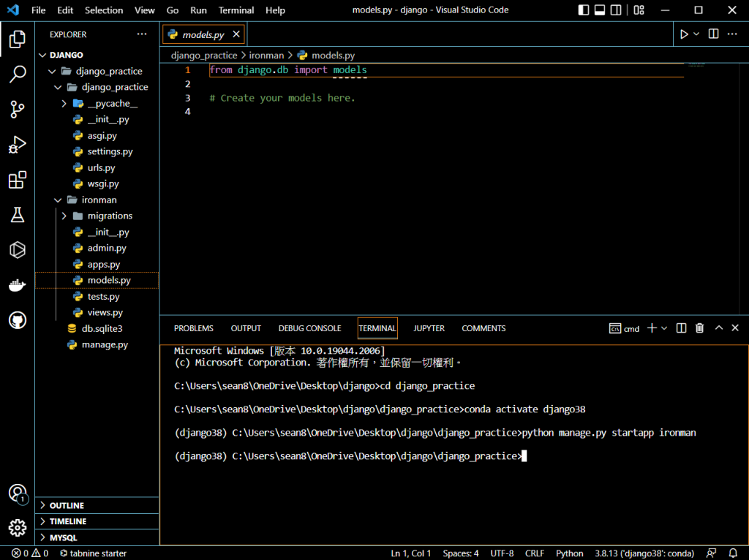Click Ln 1, Col 1 to go to line
The width and height of the screenshot is (749, 560).
pos(411,553)
